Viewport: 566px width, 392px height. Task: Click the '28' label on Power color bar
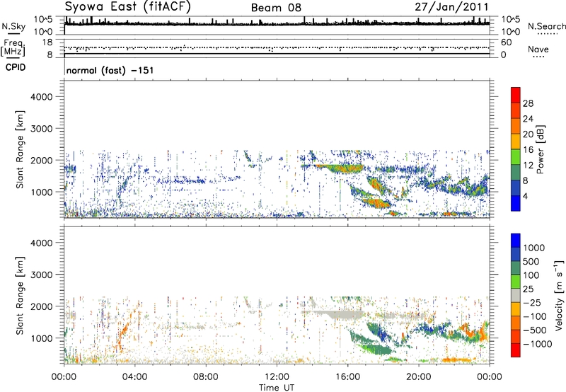[528, 103]
